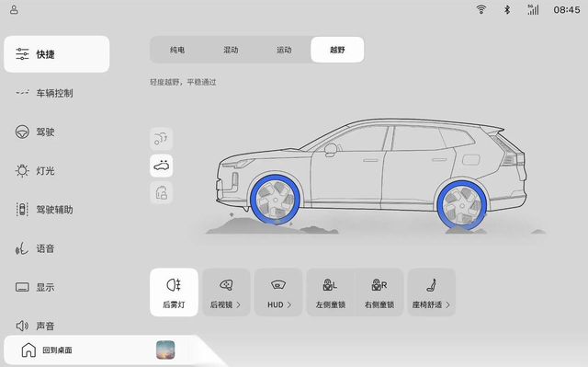Click the 轻度越野，平稳通过 description text

[x=183, y=82]
